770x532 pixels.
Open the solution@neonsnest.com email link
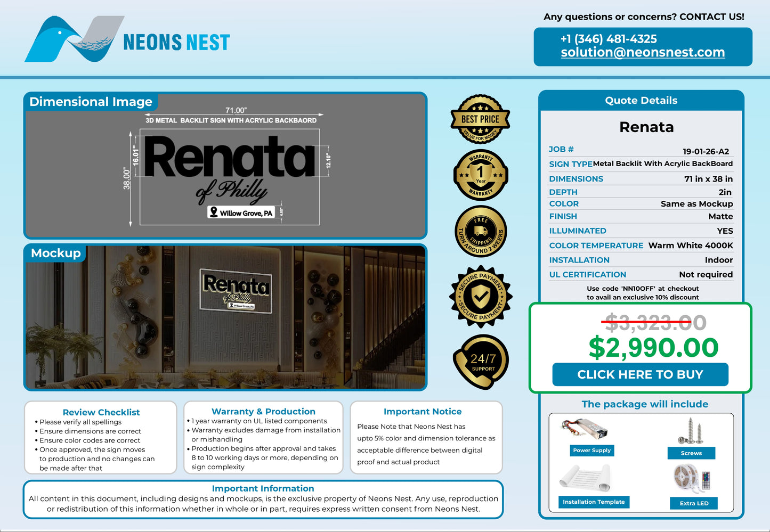click(x=643, y=52)
